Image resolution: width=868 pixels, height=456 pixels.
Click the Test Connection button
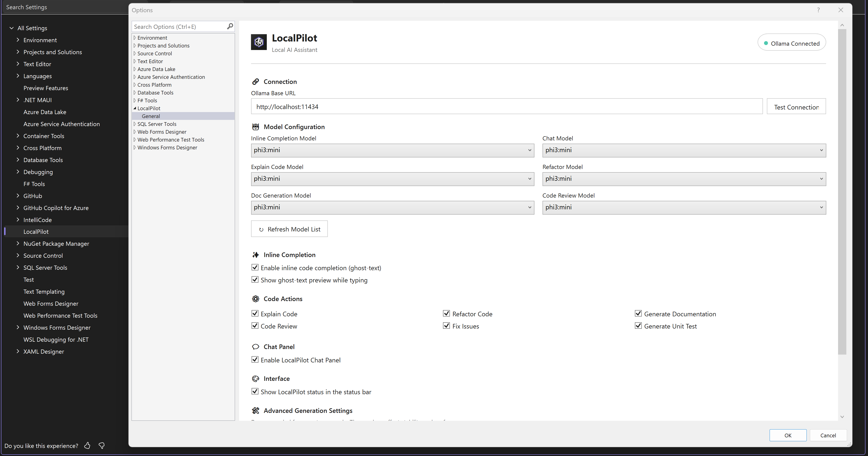coord(796,107)
